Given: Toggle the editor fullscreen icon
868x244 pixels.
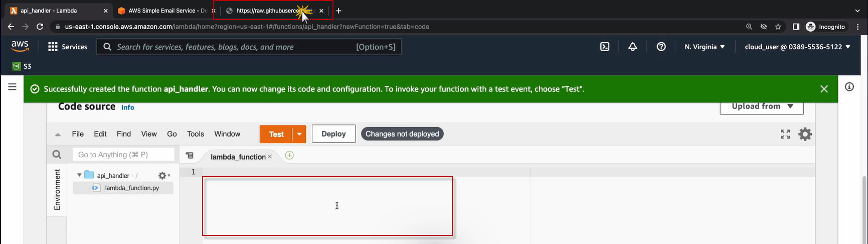Looking at the screenshot, I should point(785,134).
